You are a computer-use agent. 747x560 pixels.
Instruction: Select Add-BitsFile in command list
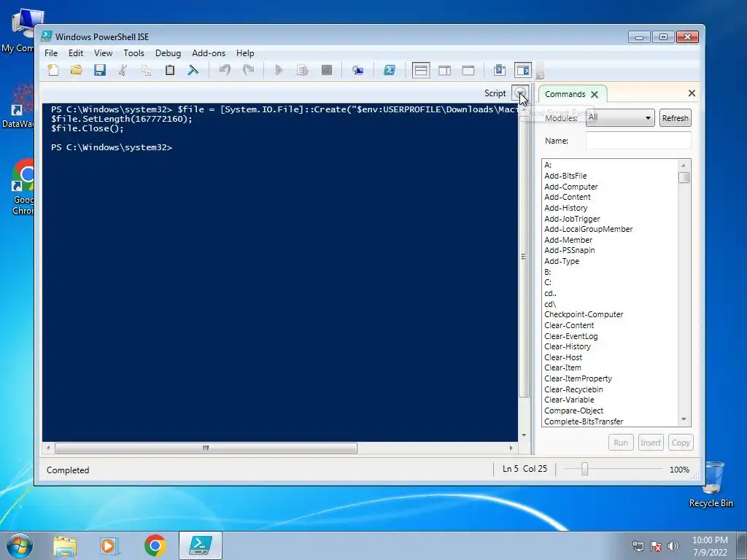click(565, 176)
